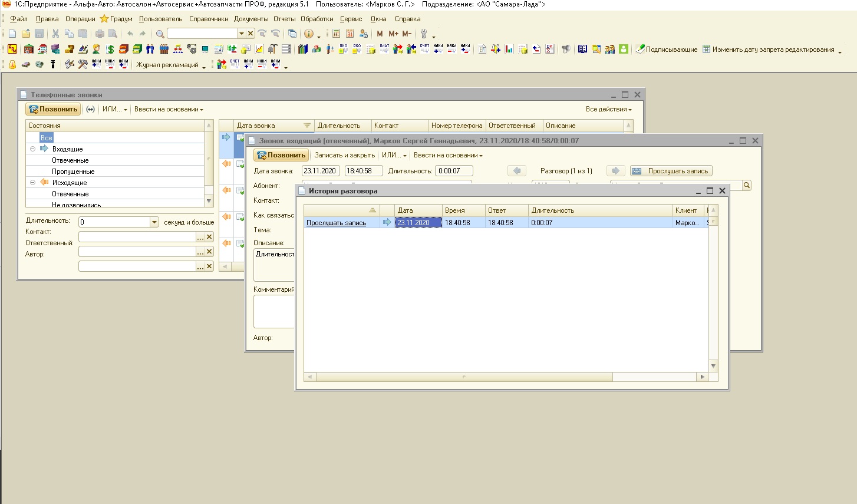
Task: Click Изменить дату запрета редактирования
Action: (768, 50)
